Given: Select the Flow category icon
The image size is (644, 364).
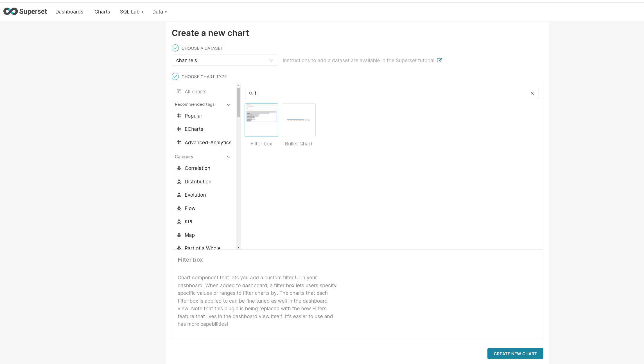Looking at the screenshot, I should 179,208.
